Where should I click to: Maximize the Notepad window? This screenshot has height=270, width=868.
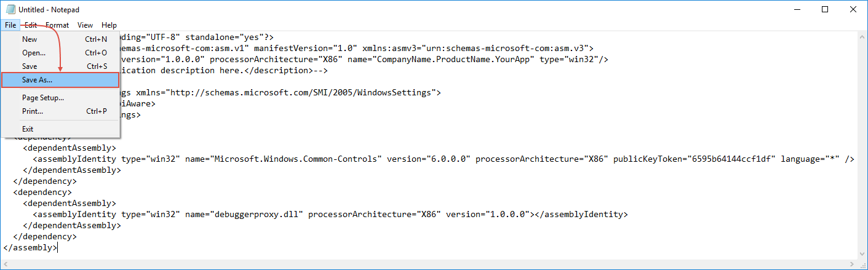pos(825,9)
